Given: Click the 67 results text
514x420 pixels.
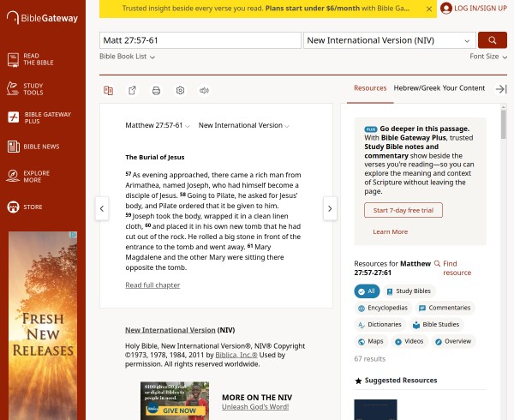Looking at the screenshot, I should point(370,359).
